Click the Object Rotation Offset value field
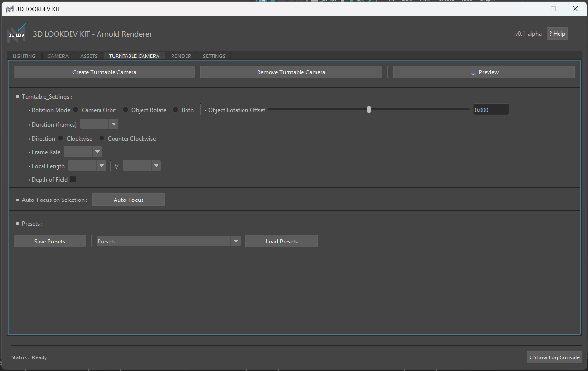This screenshot has width=588, height=371. pos(491,110)
